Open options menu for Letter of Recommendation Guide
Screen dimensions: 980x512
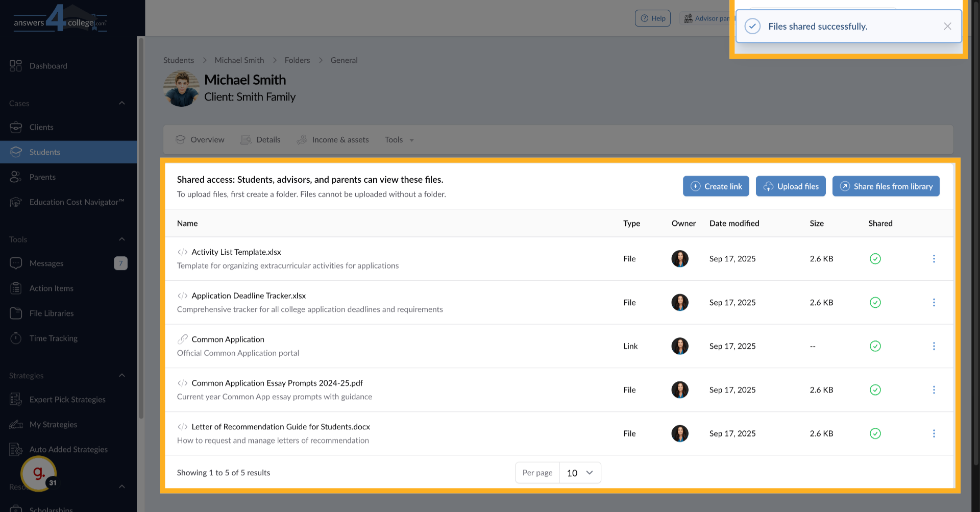[x=934, y=433]
